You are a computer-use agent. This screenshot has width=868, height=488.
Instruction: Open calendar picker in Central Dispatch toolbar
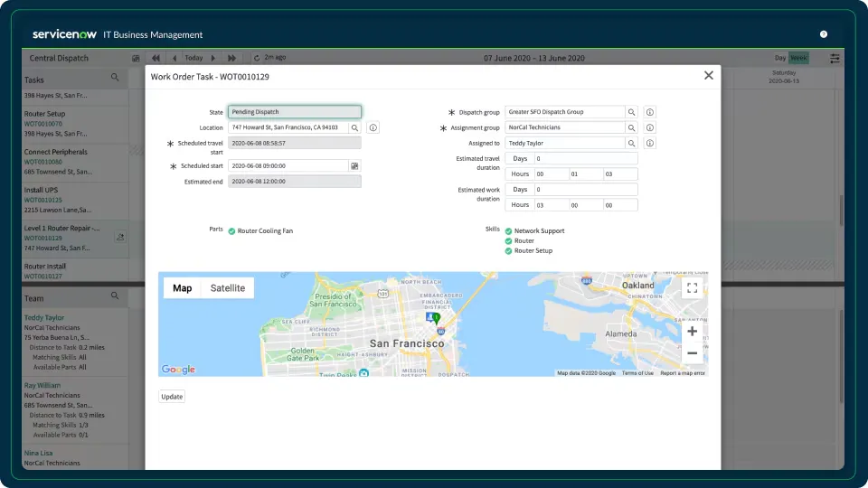pos(136,58)
